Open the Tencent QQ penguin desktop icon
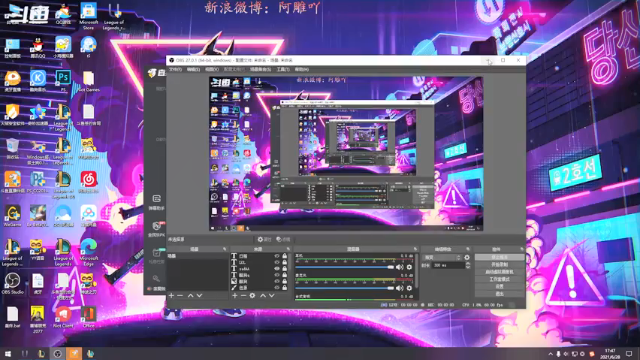The image size is (640, 360). [38, 47]
